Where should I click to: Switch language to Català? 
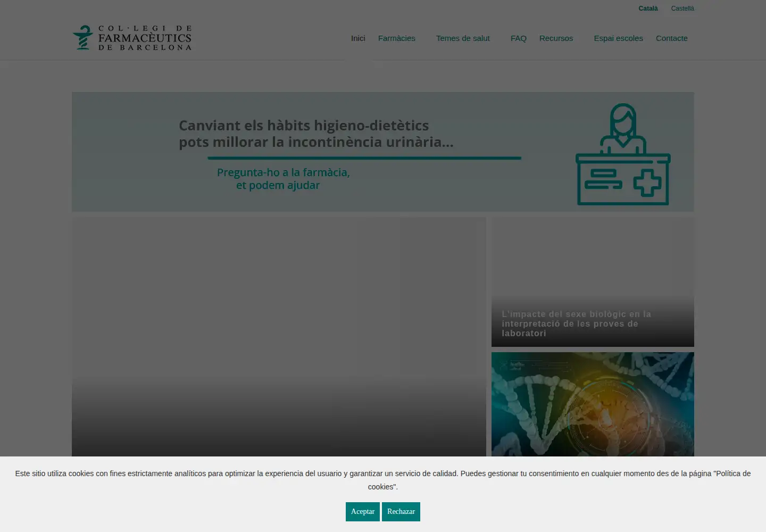(x=648, y=9)
